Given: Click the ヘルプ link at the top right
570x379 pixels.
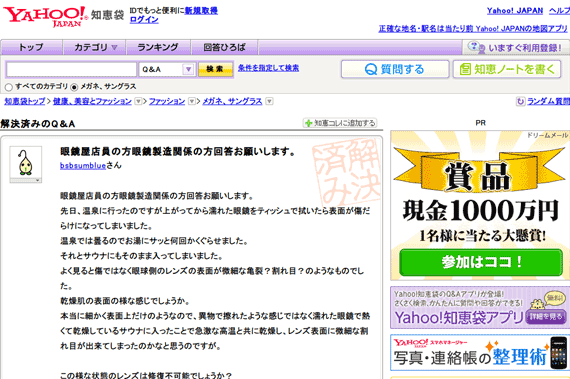Looking at the screenshot, I should 559,11.
